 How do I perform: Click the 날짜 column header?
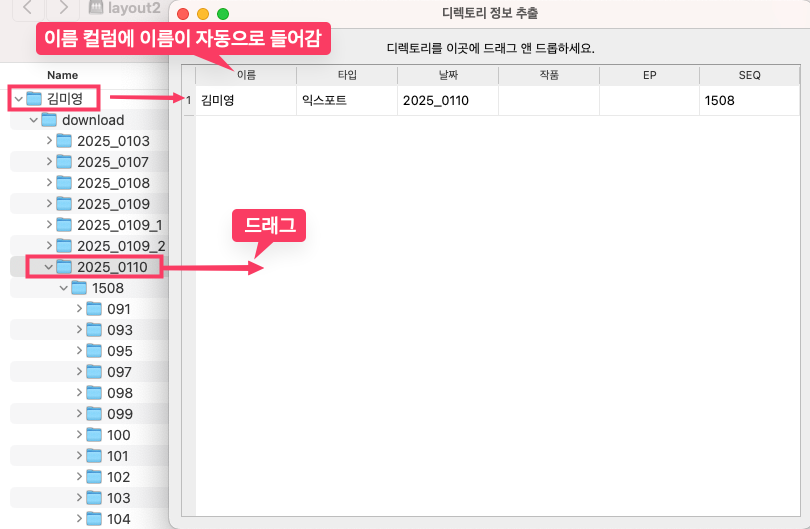[448, 75]
